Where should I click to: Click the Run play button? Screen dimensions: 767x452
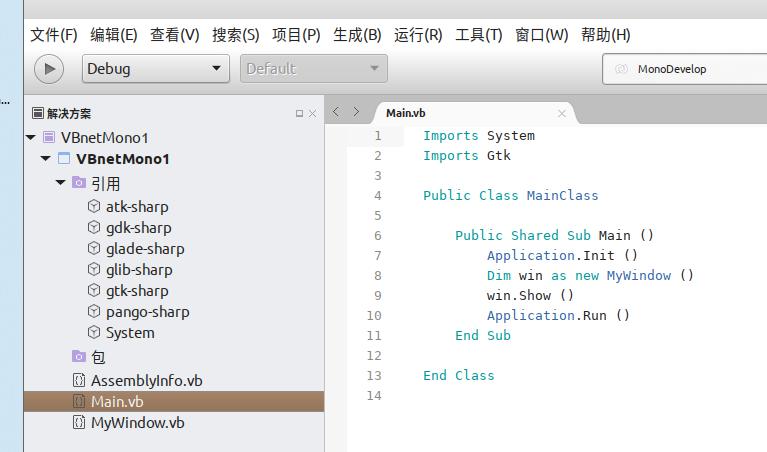(x=49, y=69)
